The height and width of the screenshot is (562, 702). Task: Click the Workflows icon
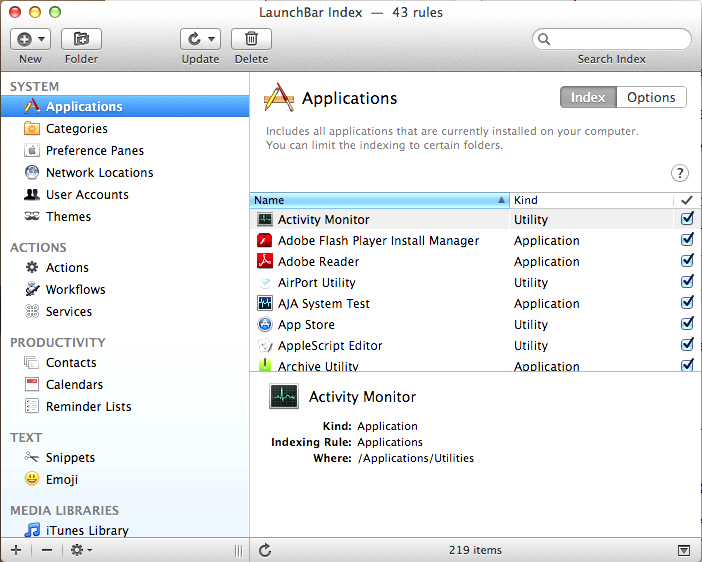[32, 289]
